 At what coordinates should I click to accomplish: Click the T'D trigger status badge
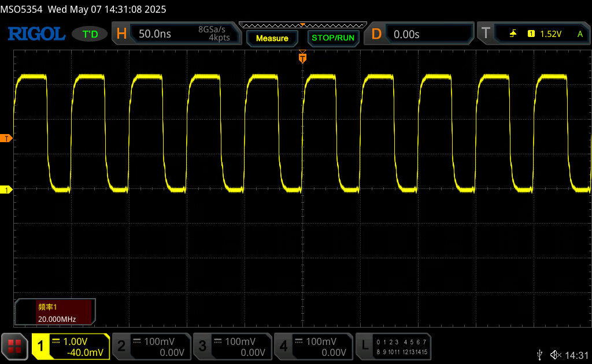(x=90, y=34)
